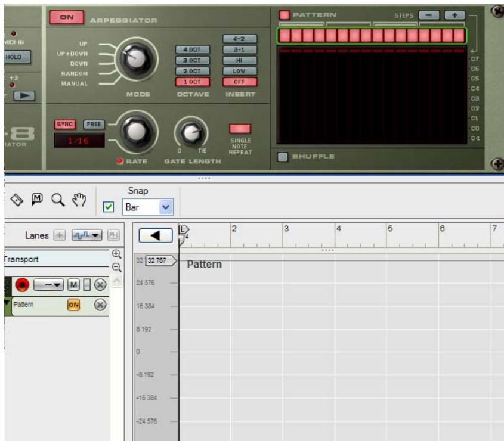Click the zoom-out magnifier on the track list

pos(116,266)
